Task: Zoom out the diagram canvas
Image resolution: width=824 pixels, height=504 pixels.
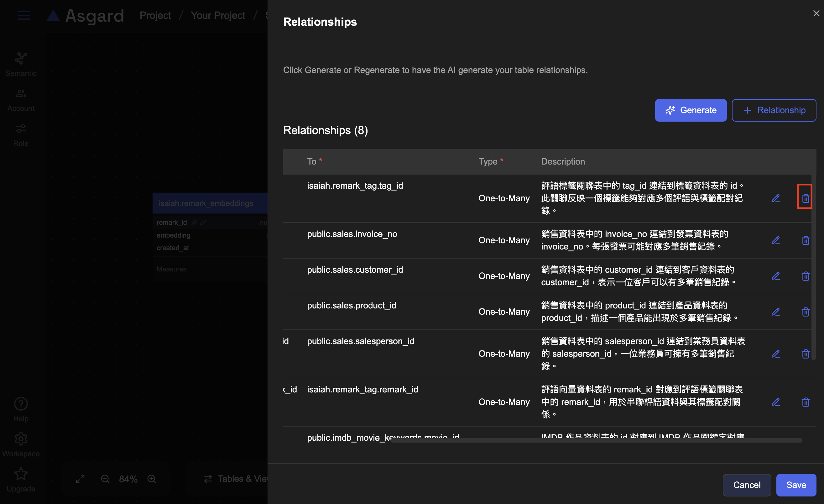Action: pos(105,479)
